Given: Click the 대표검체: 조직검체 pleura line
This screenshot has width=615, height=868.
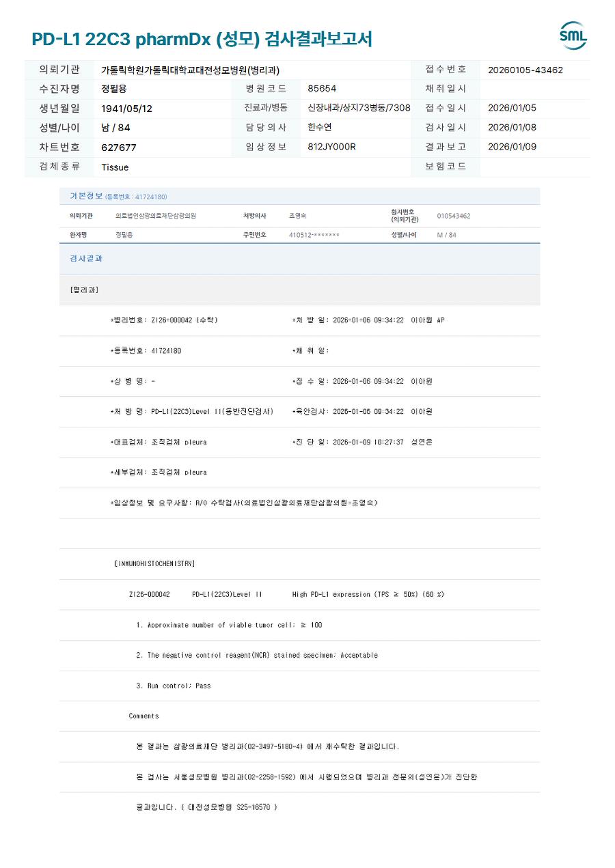Looking at the screenshot, I should point(159,442).
